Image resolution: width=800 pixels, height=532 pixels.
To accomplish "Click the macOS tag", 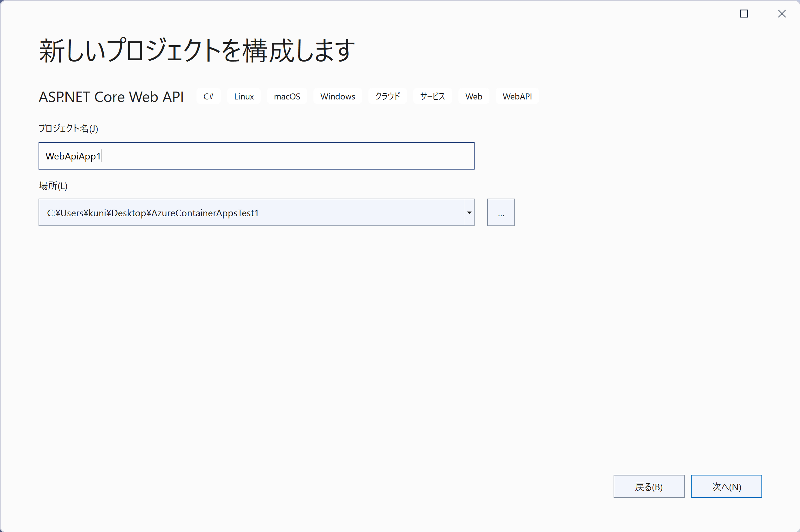I will click(287, 96).
